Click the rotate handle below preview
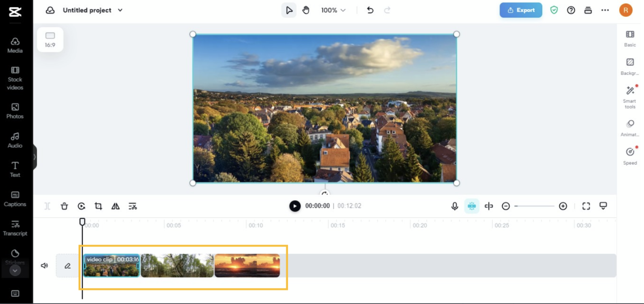Screen dimensions: 644x304 coord(325,193)
